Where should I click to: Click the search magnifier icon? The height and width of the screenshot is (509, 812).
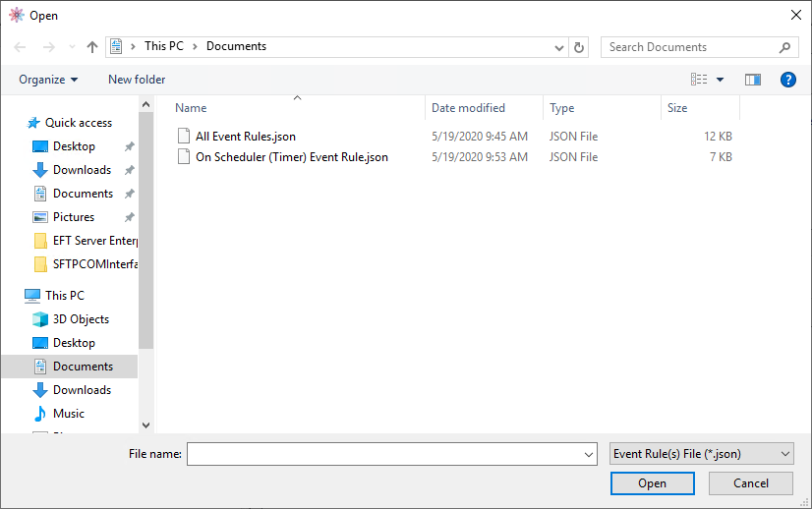pos(784,47)
